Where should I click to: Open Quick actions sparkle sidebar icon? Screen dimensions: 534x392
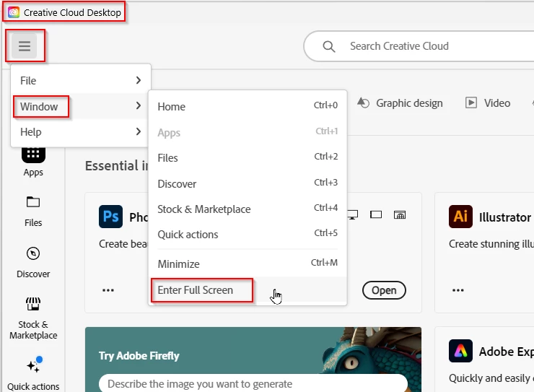[x=35, y=365]
